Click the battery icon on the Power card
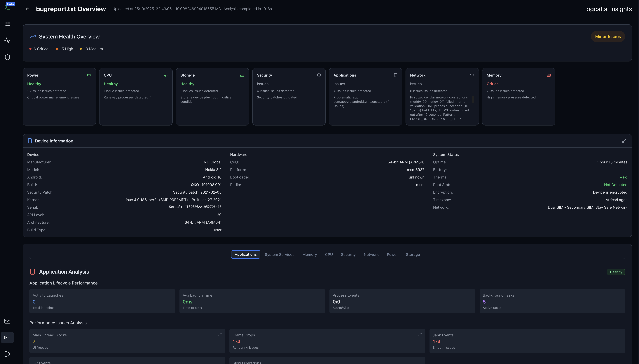 click(x=89, y=75)
